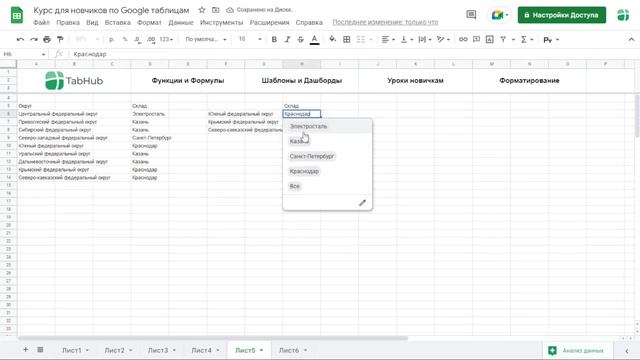Collapse the toolbar with chevron arrow

click(631, 40)
